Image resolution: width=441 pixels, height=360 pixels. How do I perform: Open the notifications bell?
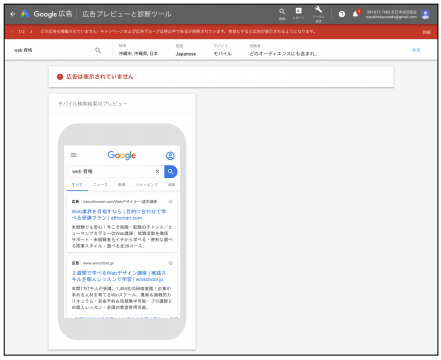click(x=356, y=14)
